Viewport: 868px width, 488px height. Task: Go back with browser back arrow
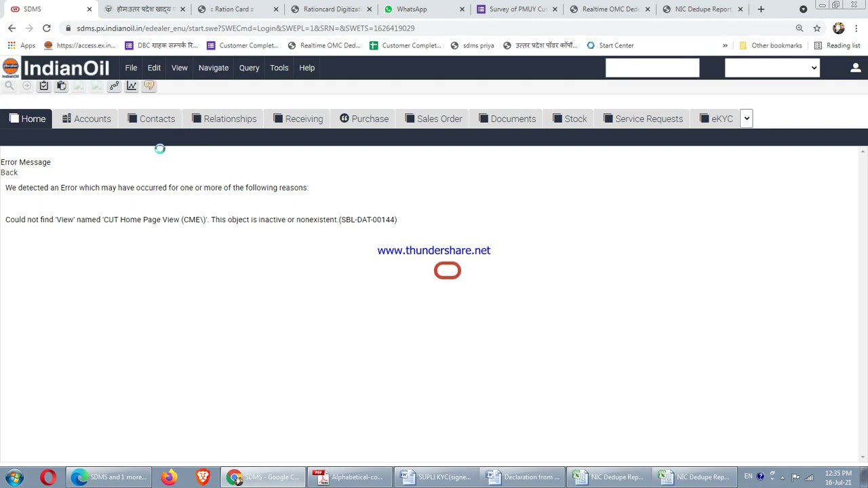[x=12, y=28]
